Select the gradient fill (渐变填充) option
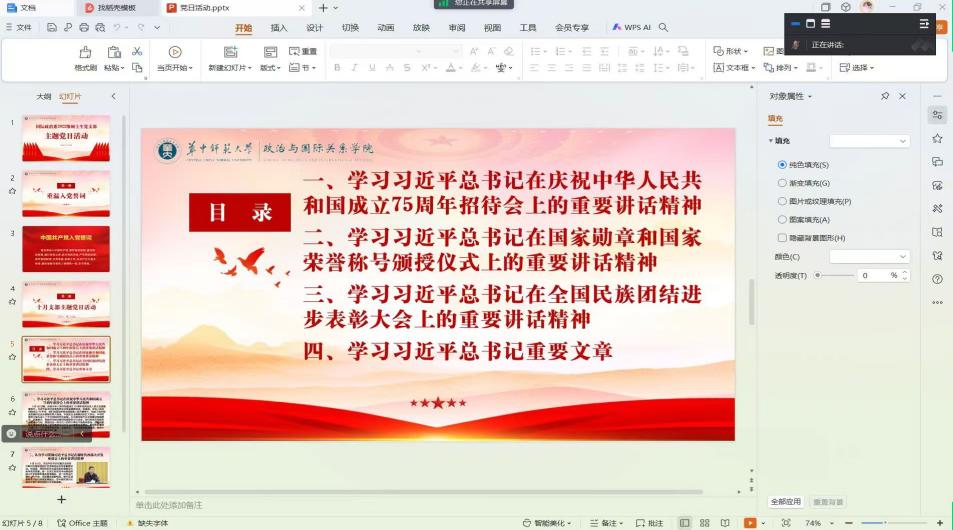The width and height of the screenshot is (953, 530). click(782, 183)
